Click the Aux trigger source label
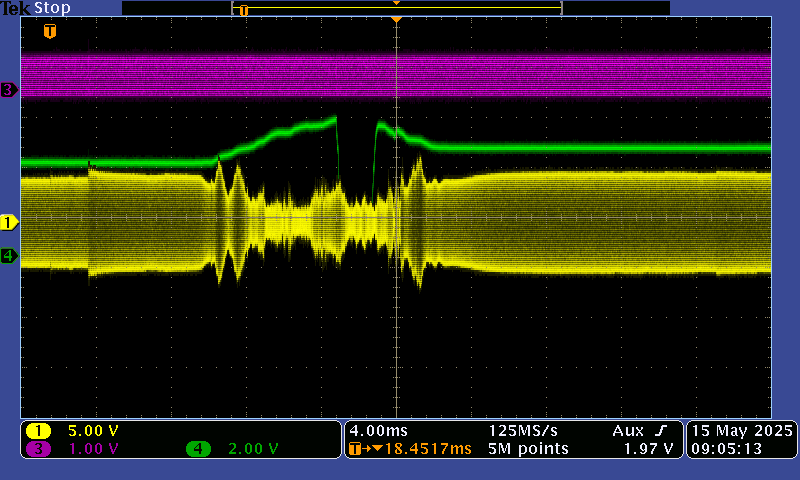 coord(629,430)
